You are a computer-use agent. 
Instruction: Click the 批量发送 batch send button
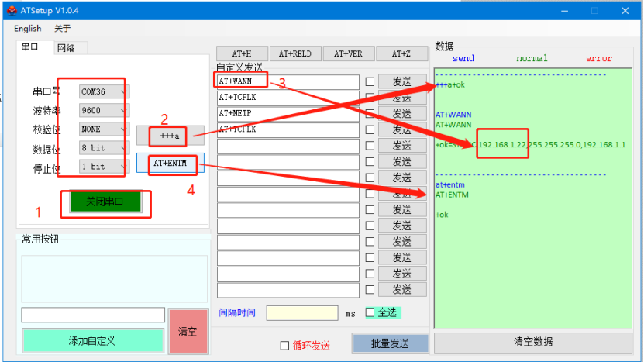click(x=391, y=343)
